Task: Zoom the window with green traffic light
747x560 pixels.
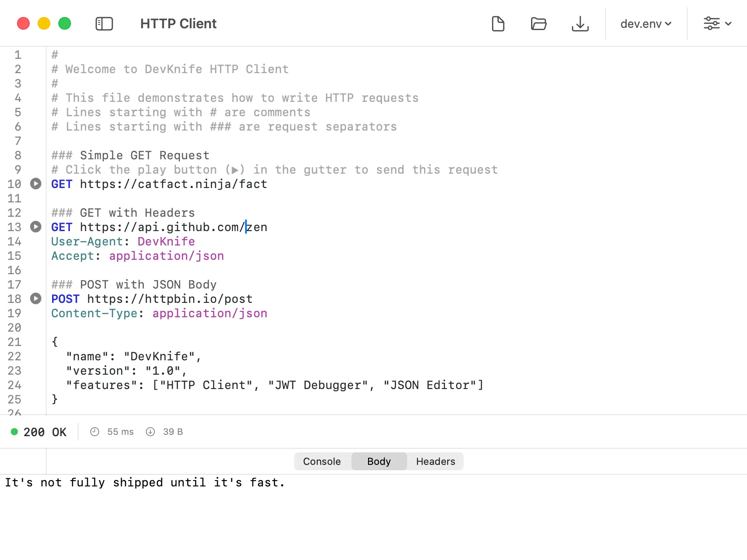Action: 65,23
